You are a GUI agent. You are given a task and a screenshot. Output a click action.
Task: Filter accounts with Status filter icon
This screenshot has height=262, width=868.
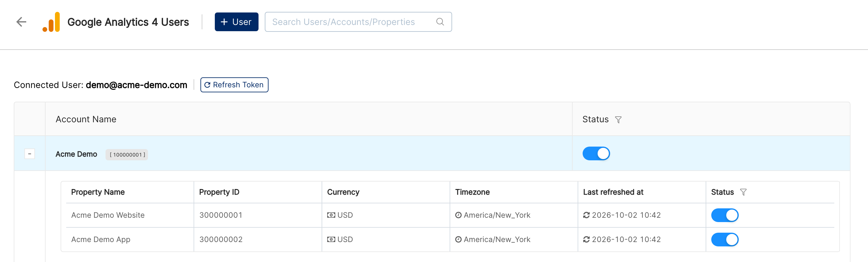tap(618, 119)
